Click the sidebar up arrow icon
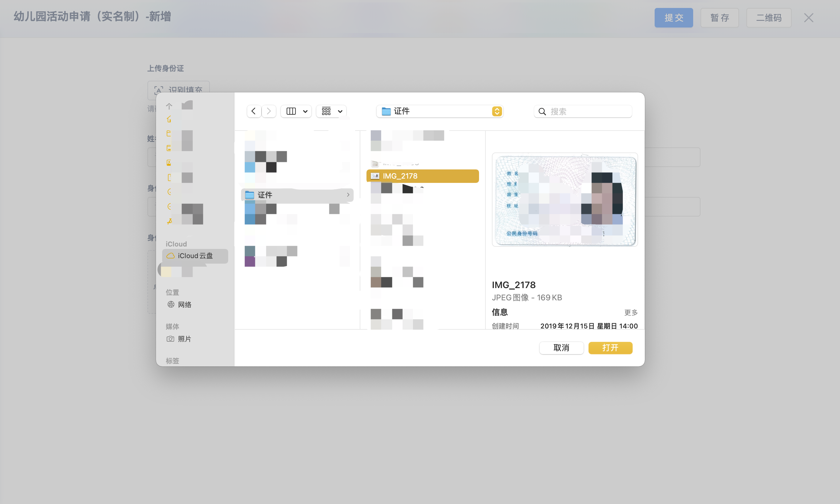840x504 pixels. [169, 106]
